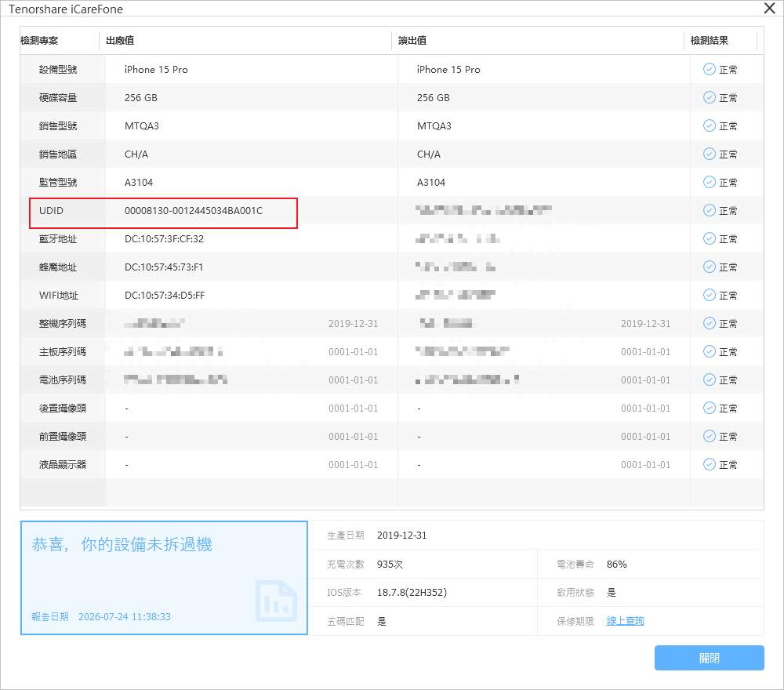Click read value A3104
This screenshot has width=784, height=690.
tap(431, 183)
